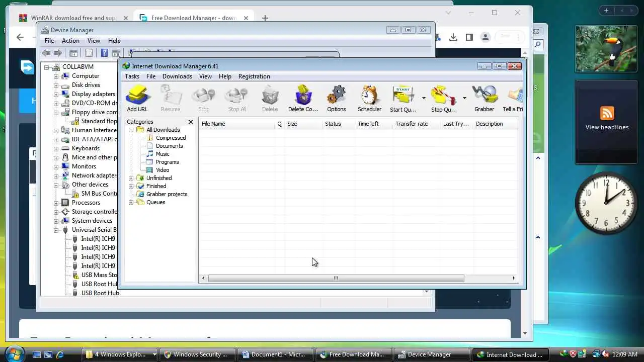Expand the Disk drives node

(56, 85)
